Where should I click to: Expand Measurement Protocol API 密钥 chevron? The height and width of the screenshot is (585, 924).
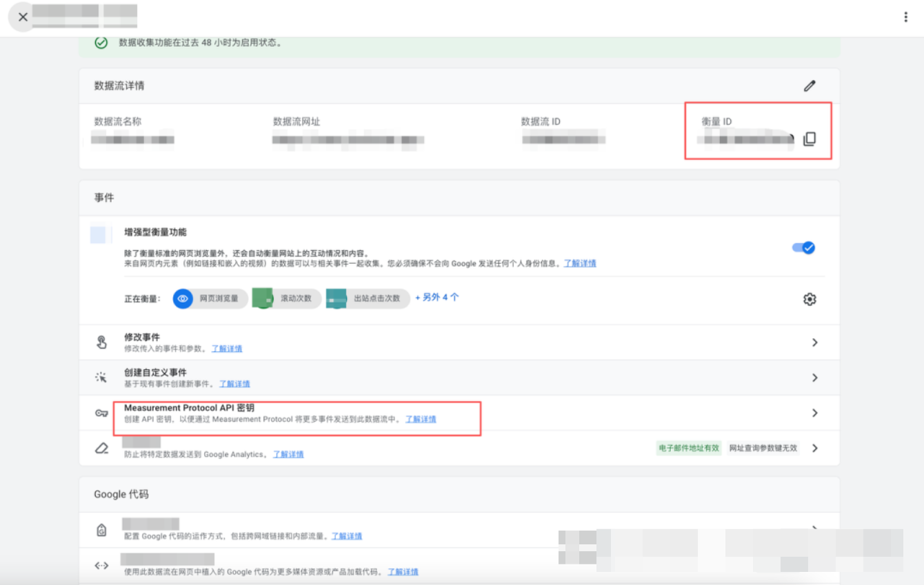pos(814,413)
